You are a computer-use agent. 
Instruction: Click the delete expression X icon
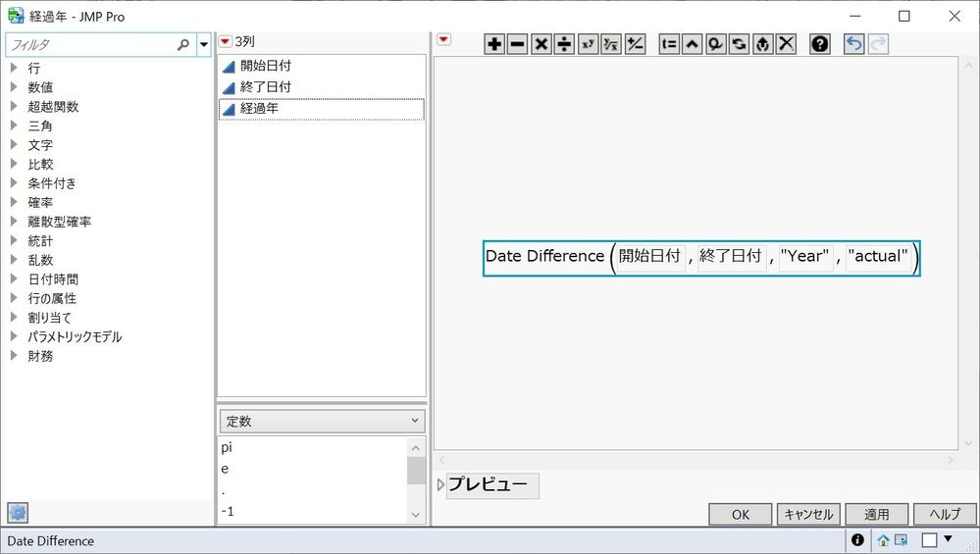tap(786, 44)
